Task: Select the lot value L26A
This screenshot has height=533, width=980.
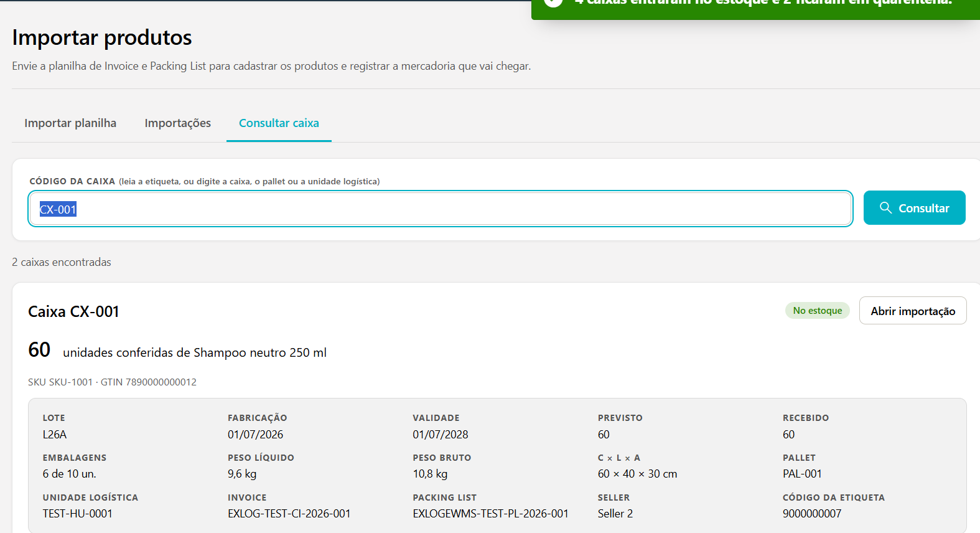Action: (x=55, y=435)
